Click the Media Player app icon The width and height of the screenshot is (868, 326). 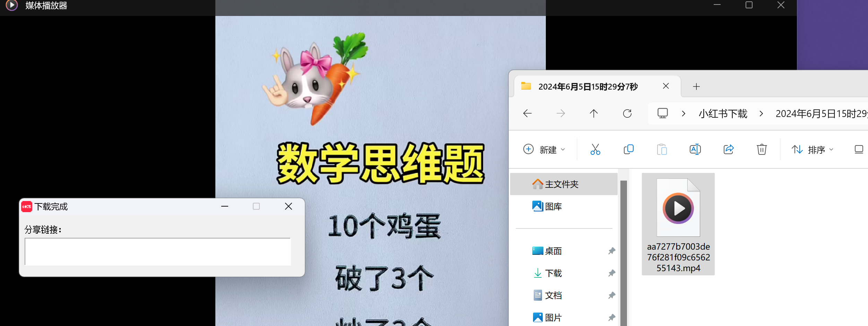point(12,5)
